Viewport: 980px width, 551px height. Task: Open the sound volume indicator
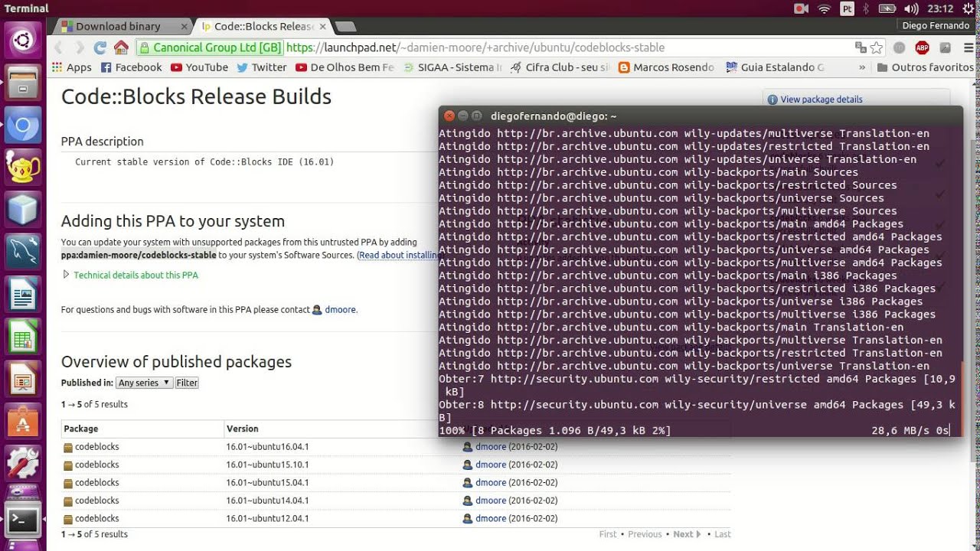911,8
